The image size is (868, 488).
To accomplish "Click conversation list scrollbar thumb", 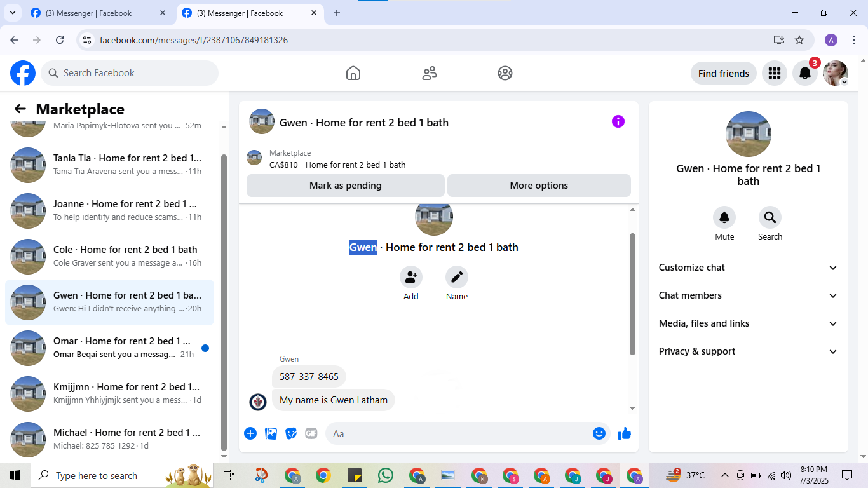I will [224, 302].
